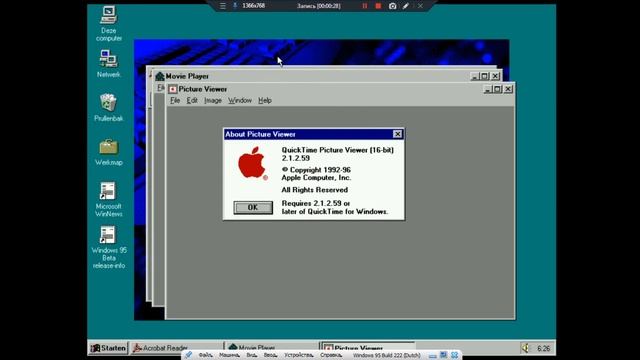Open the recorder bar hamburger menu
Screen dimensions: 640x360
coord(223,6)
